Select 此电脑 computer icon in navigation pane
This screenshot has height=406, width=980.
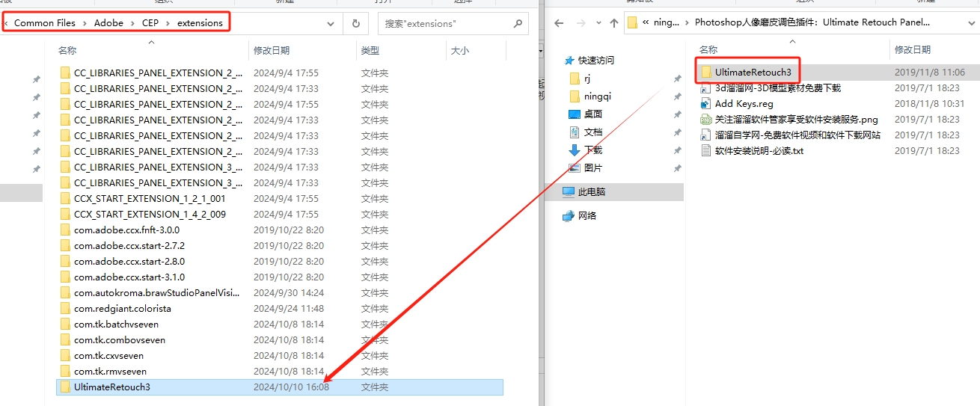569,191
